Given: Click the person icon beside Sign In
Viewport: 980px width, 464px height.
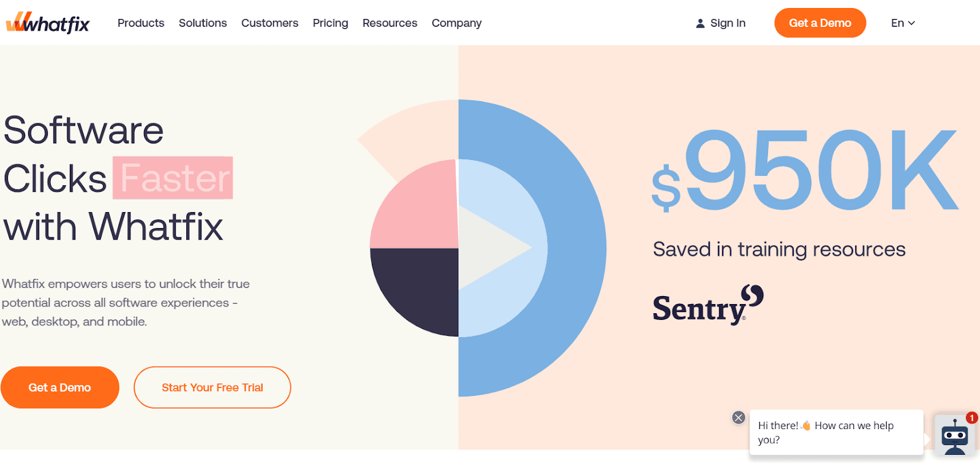Looking at the screenshot, I should [x=699, y=23].
